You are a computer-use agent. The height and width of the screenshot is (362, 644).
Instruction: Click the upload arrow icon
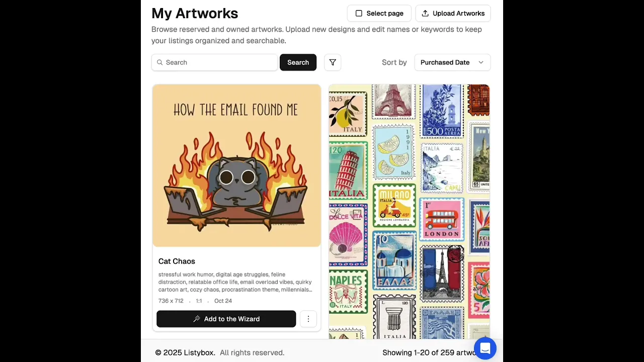[x=425, y=14]
